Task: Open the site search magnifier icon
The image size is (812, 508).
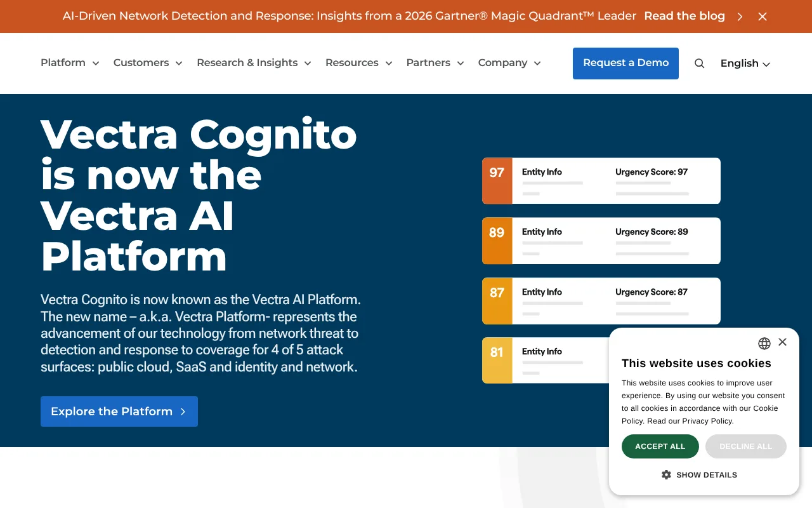Action: [x=699, y=63]
